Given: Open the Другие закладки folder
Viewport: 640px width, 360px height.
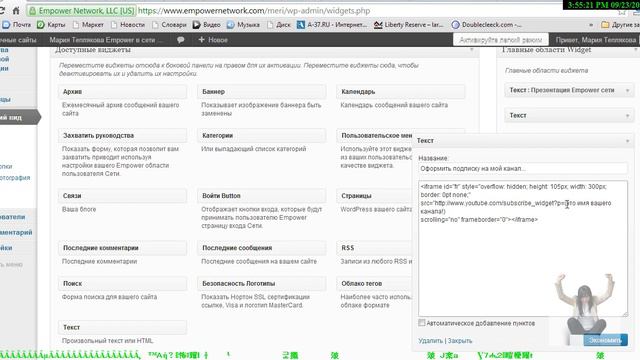Looking at the screenshot, I should coord(620,25).
